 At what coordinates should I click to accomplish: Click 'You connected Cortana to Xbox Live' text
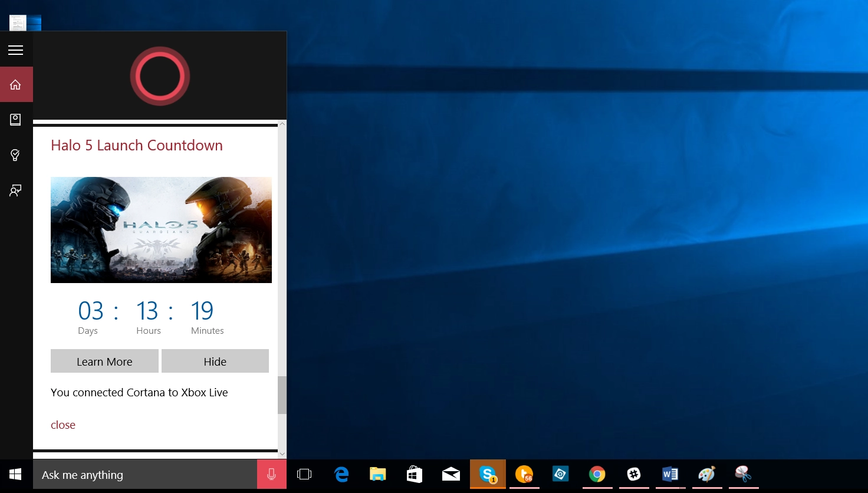click(139, 392)
